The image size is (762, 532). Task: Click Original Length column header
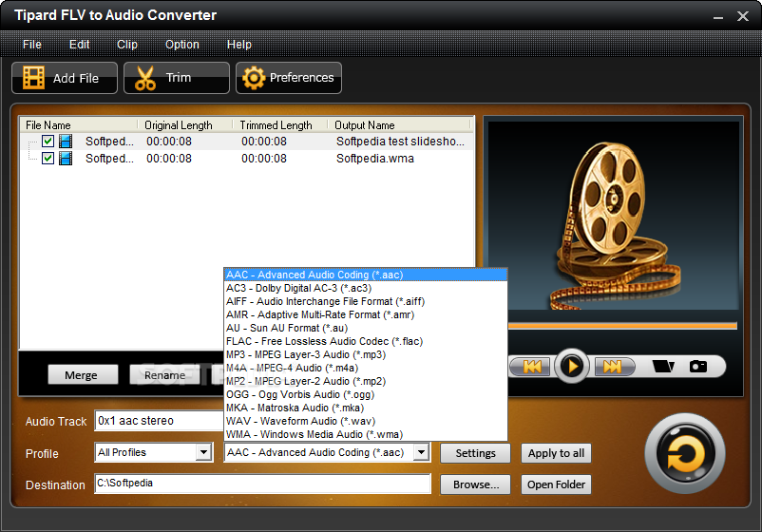point(185,124)
